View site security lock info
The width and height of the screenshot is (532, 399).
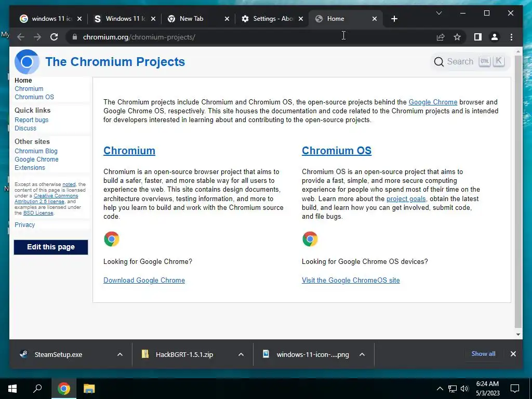[x=75, y=37]
